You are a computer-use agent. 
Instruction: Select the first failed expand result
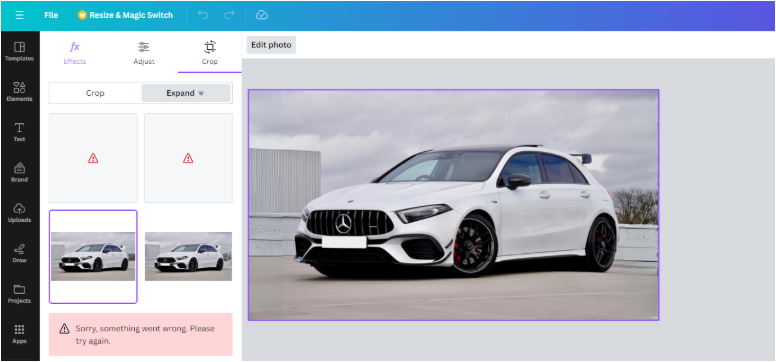click(93, 158)
